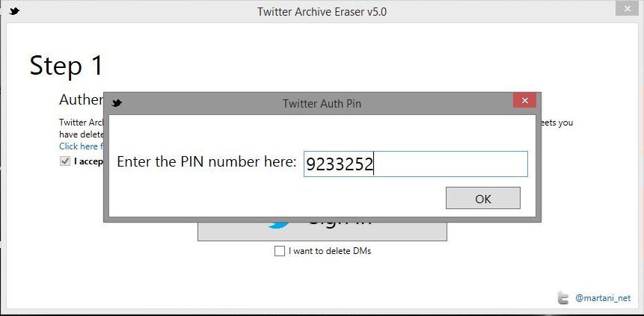Image resolution: width=644 pixels, height=316 pixels.
Task: Click the 'Step 1' heading text
Action: click(x=66, y=66)
